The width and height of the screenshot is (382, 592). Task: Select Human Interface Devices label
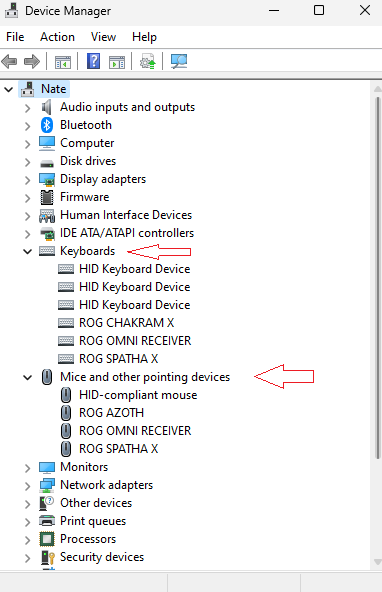click(126, 215)
